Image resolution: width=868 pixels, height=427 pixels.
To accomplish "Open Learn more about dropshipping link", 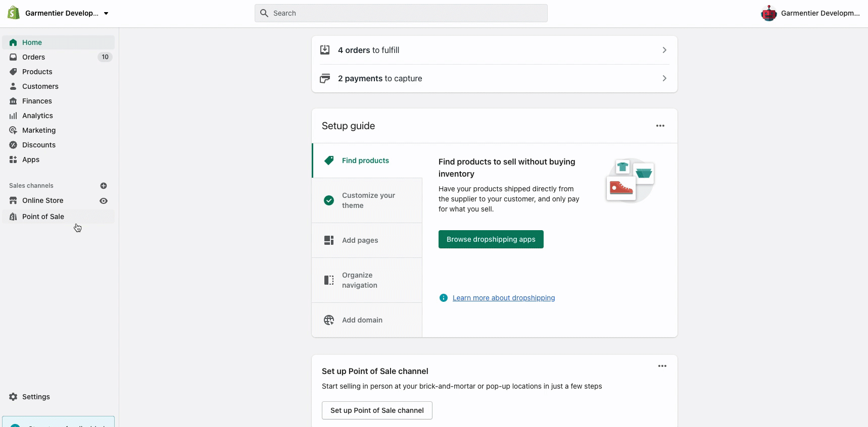I will click(x=504, y=298).
